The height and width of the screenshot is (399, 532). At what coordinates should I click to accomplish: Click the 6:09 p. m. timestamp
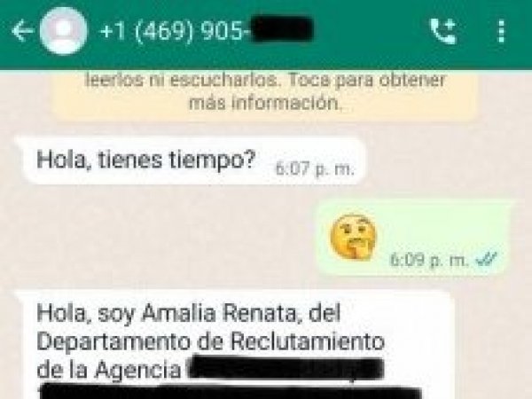point(429,260)
